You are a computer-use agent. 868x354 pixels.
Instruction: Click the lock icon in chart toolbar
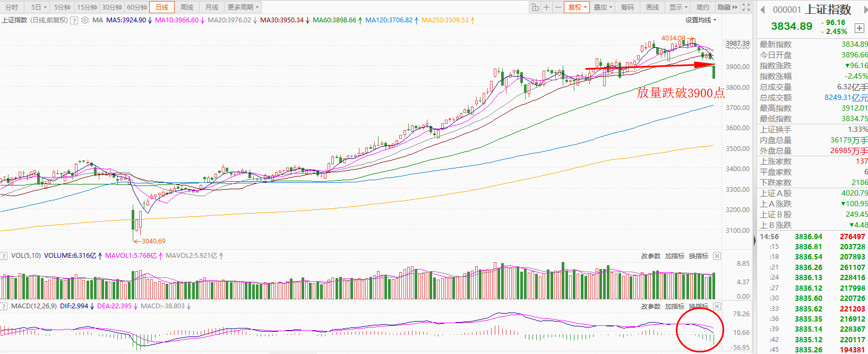[535, 7]
